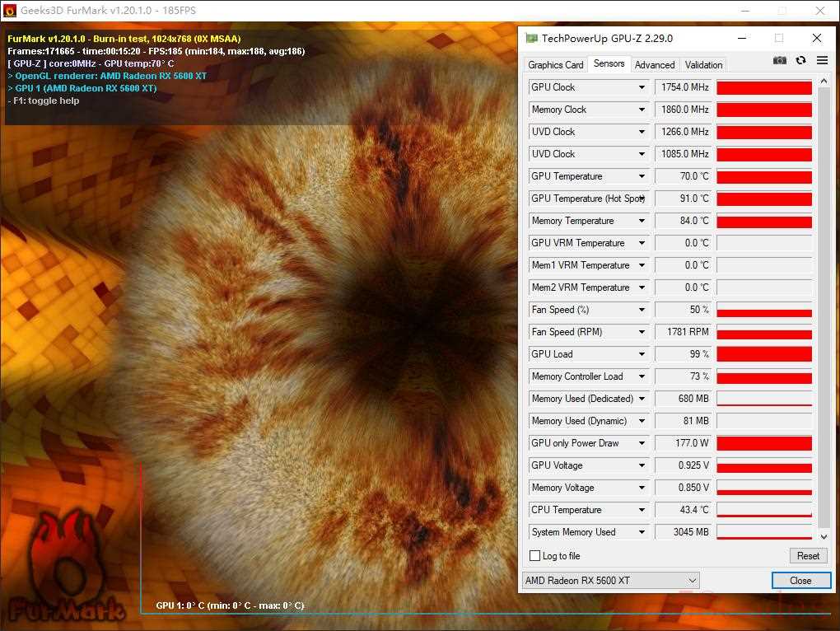Click the 680 MB dedicated memory value
840x631 pixels.
(684, 399)
